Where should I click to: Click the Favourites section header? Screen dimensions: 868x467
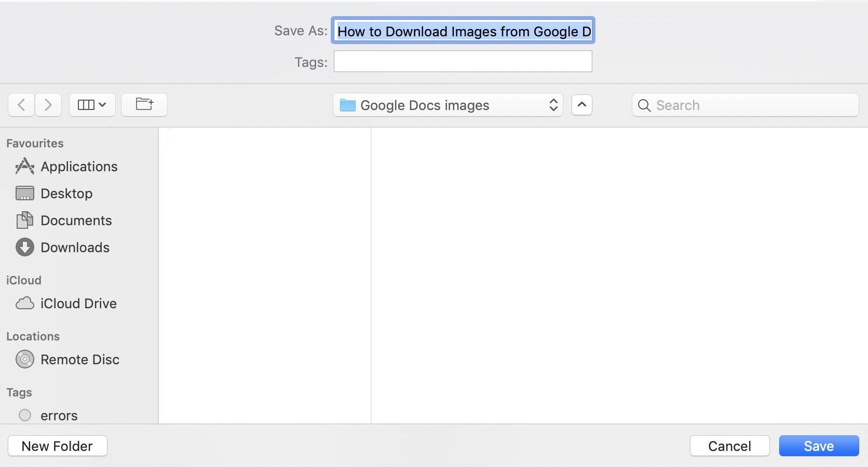click(x=35, y=143)
